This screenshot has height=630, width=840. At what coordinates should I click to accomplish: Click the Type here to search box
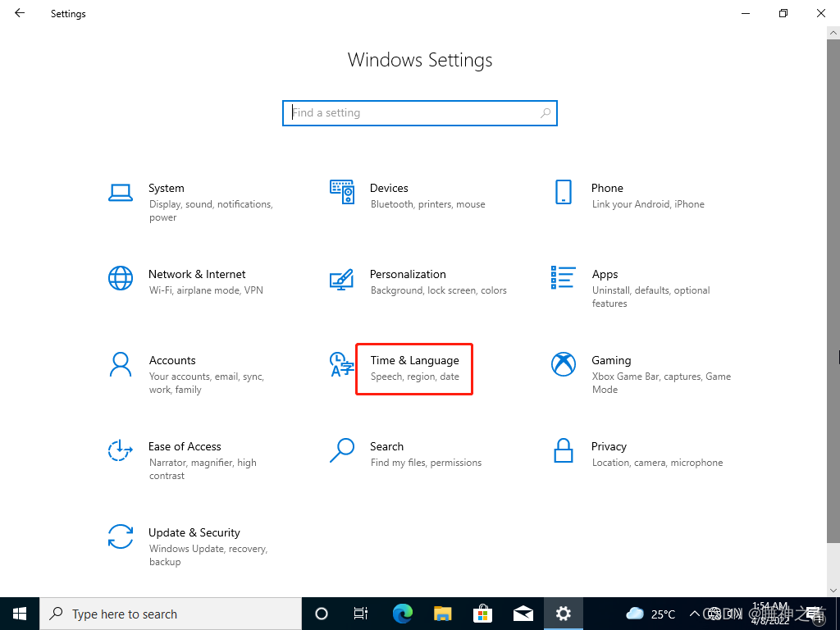[x=171, y=614]
